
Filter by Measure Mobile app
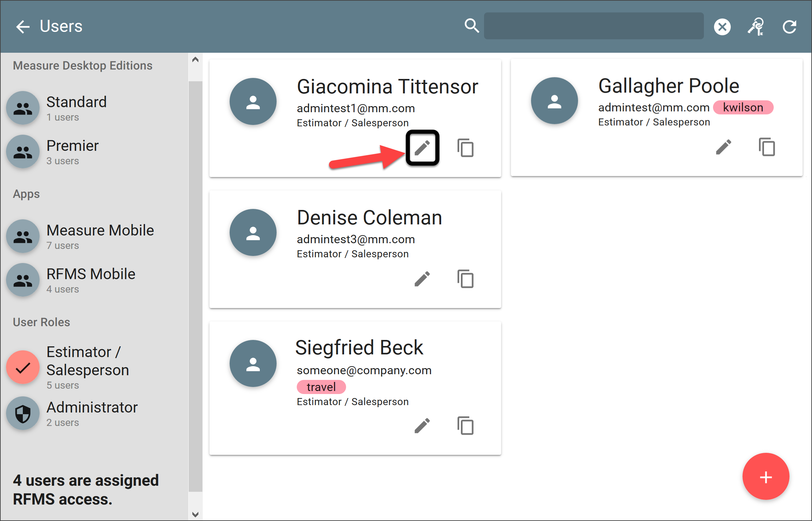pyautogui.click(x=23, y=236)
